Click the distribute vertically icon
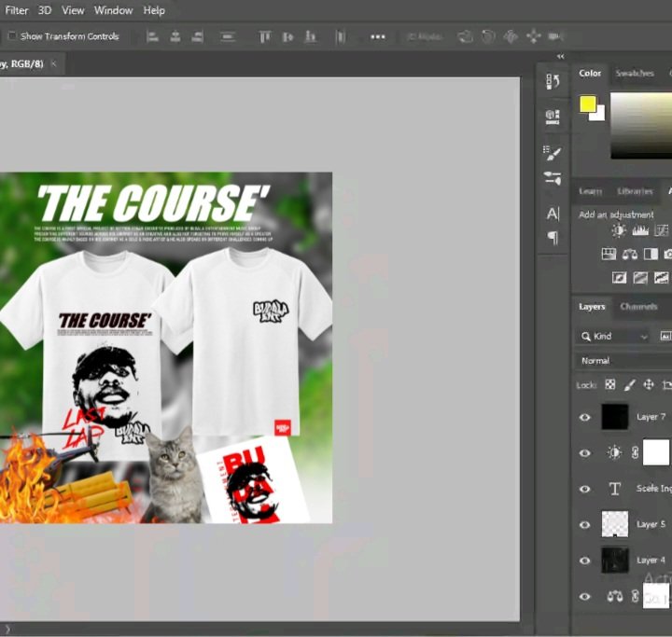The width and height of the screenshot is (672, 637). (228, 37)
